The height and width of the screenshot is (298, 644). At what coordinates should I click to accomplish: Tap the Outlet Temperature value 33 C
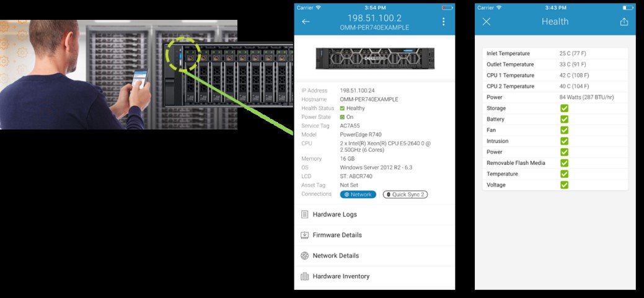pyautogui.click(x=573, y=64)
